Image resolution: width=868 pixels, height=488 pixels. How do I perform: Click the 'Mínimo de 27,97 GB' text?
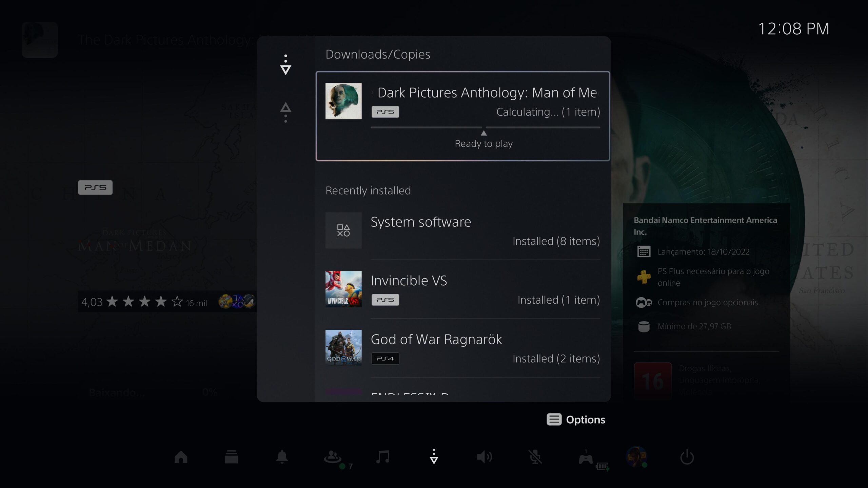coord(694,326)
